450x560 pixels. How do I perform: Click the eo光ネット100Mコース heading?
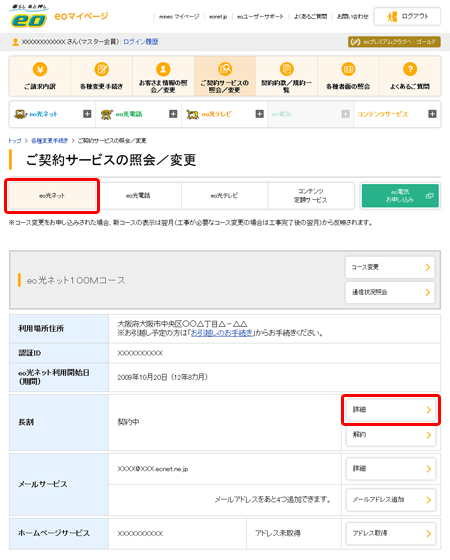[76, 280]
